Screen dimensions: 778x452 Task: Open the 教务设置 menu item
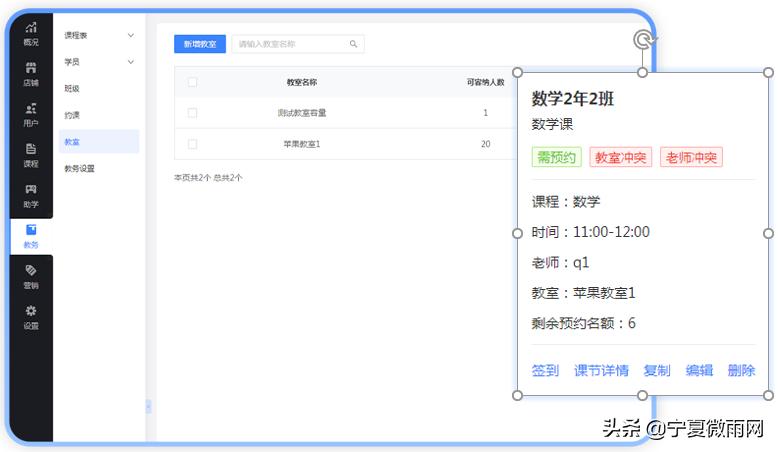point(79,169)
